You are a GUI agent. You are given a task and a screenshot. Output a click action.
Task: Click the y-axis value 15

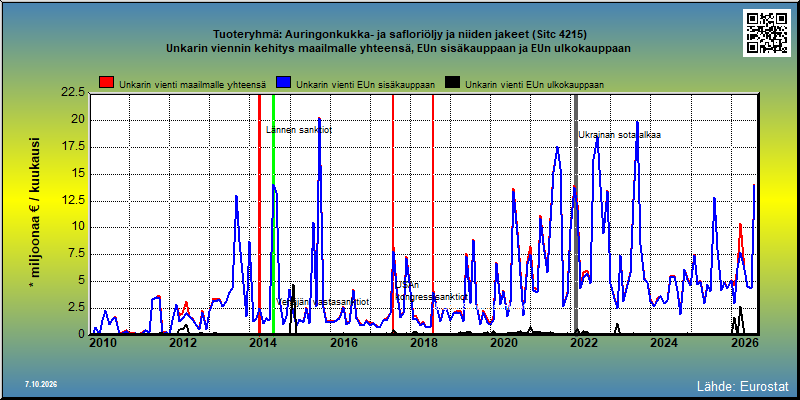click(78, 173)
